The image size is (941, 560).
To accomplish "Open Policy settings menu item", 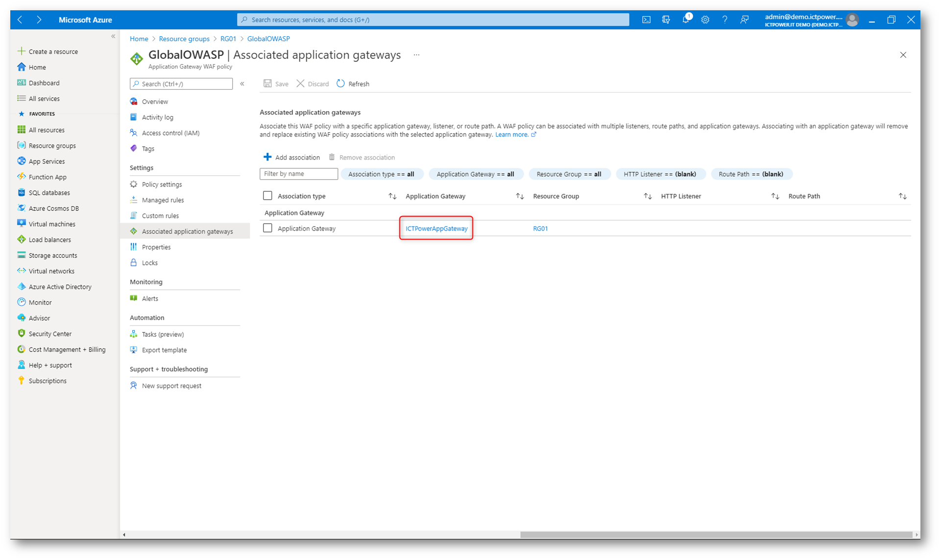I will [162, 184].
